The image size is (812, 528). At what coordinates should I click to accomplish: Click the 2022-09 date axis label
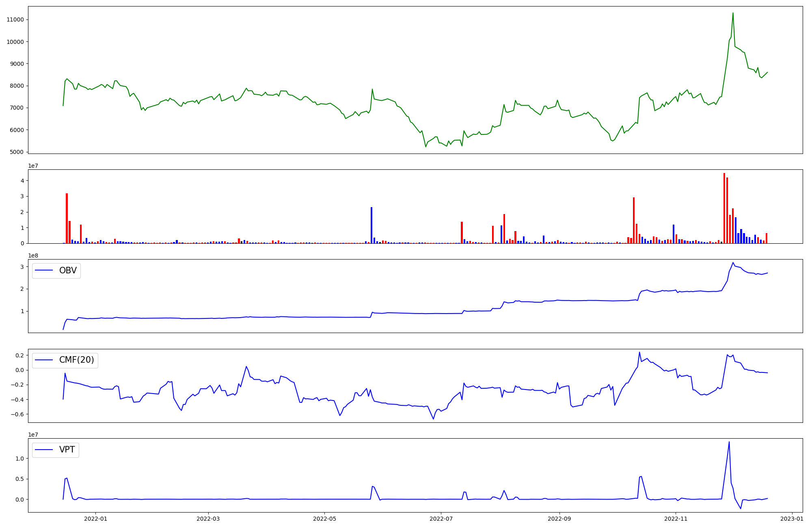tap(559, 519)
